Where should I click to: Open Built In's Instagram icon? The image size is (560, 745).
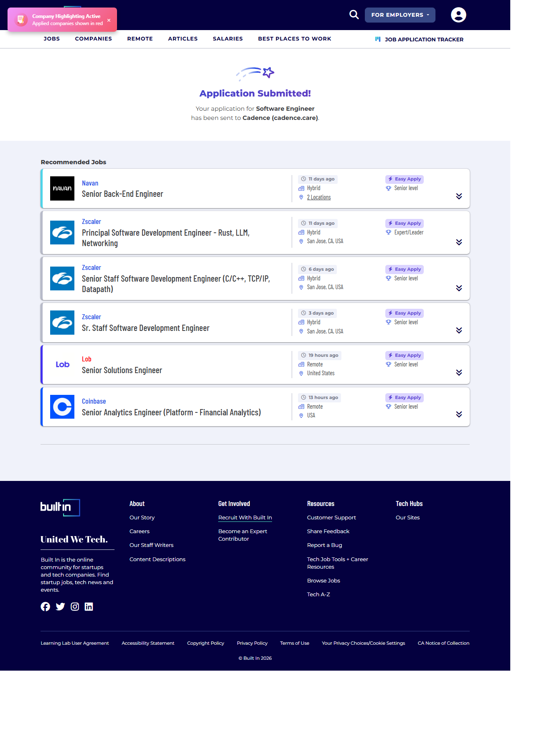75,607
